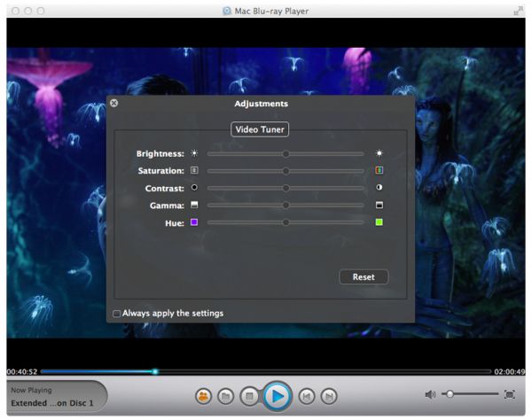Reset the video adjustments
The width and height of the screenshot is (532, 420).
364,277
